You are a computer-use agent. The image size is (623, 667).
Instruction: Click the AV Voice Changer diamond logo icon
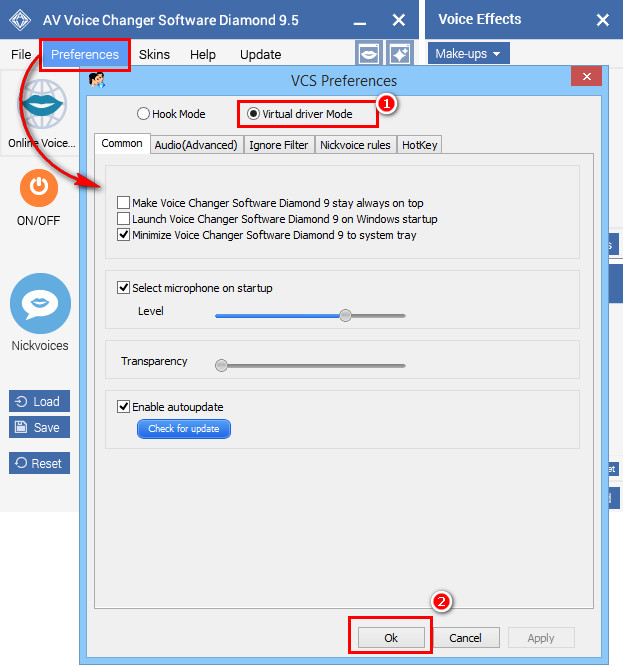(x=20, y=20)
